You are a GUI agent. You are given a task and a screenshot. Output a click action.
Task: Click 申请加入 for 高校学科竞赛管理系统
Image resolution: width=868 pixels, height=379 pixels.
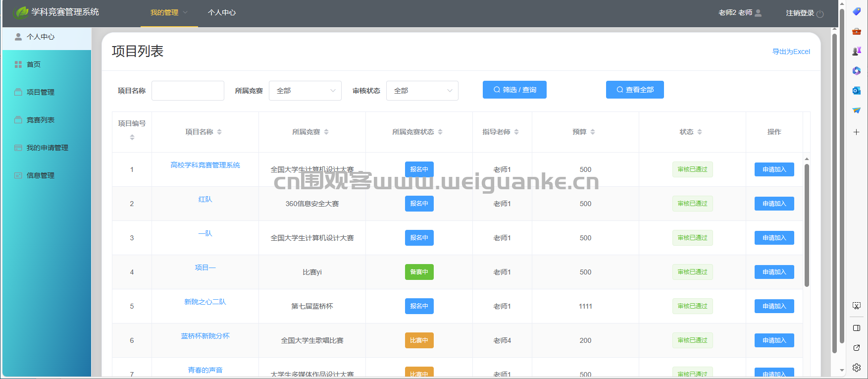pyautogui.click(x=774, y=169)
